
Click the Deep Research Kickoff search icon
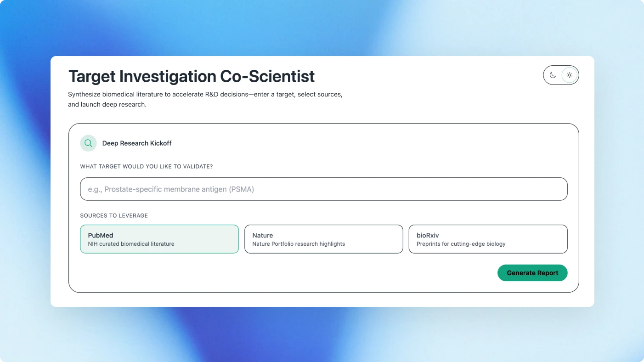click(88, 143)
